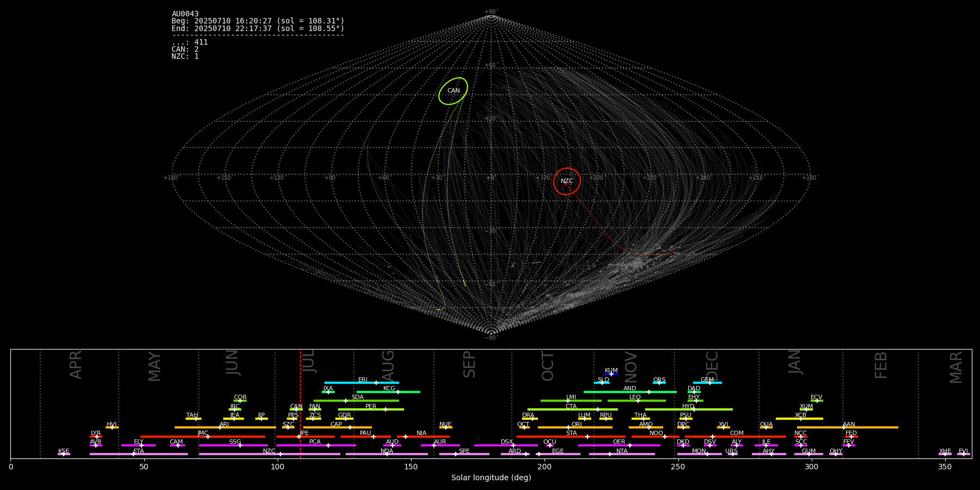Click the AUG month label in timeline
The image size is (980, 490).
tap(388, 366)
